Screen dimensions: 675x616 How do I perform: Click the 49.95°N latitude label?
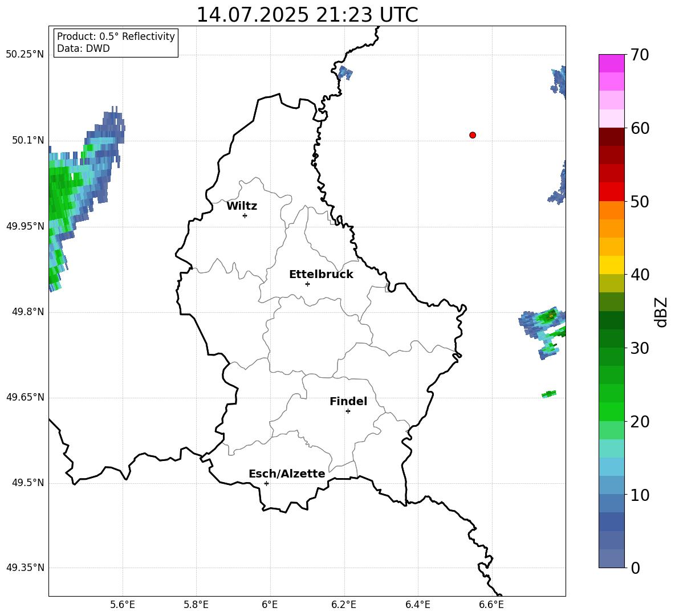[25, 226]
